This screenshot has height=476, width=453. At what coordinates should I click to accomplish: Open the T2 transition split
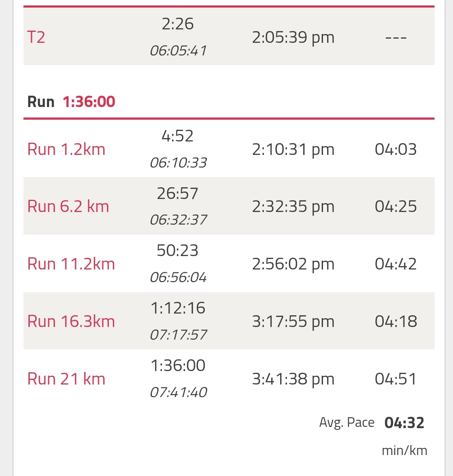coord(36,37)
